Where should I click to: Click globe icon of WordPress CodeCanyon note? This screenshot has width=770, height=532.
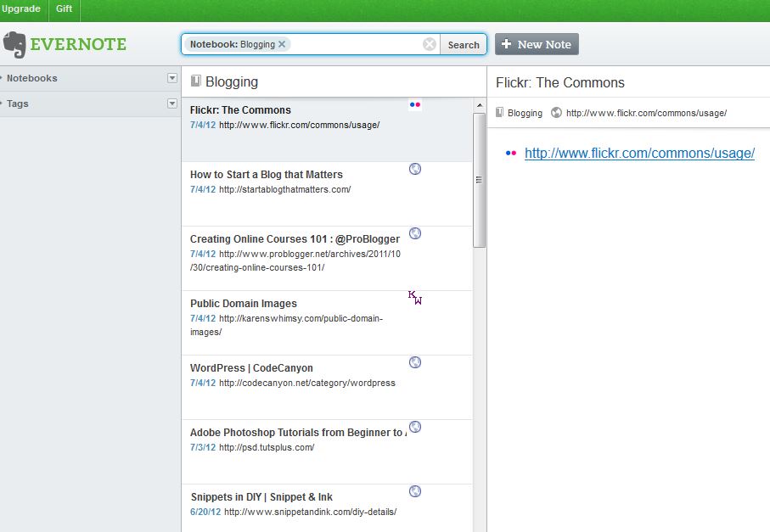click(x=415, y=362)
